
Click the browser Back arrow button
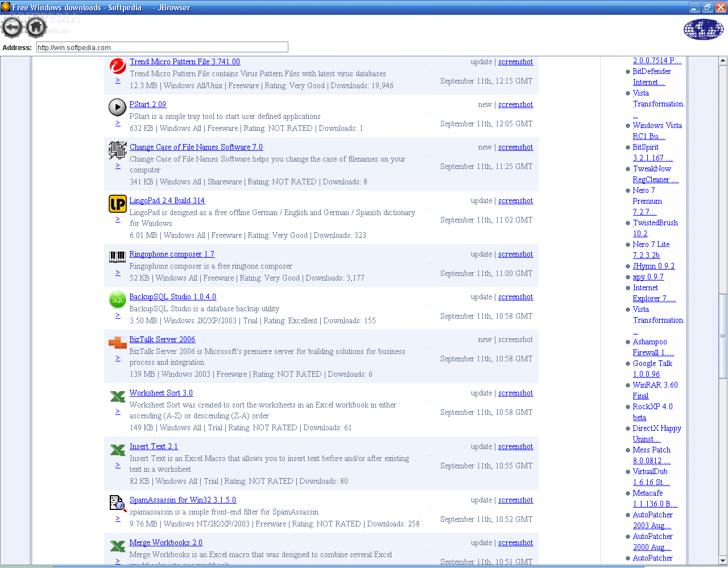coord(12,27)
